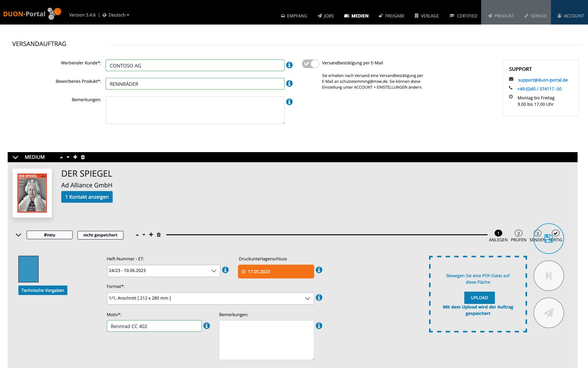Add a new MEDIUM with plus icon
Viewport: 588px width, 368px height.
click(75, 157)
